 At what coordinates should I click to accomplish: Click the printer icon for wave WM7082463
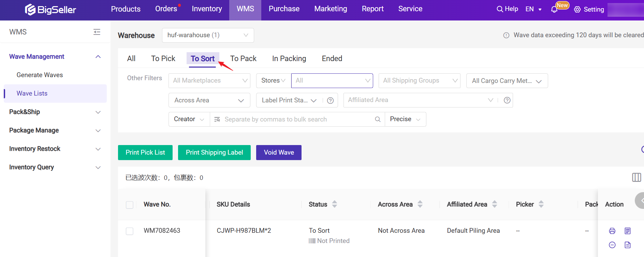(612, 231)
